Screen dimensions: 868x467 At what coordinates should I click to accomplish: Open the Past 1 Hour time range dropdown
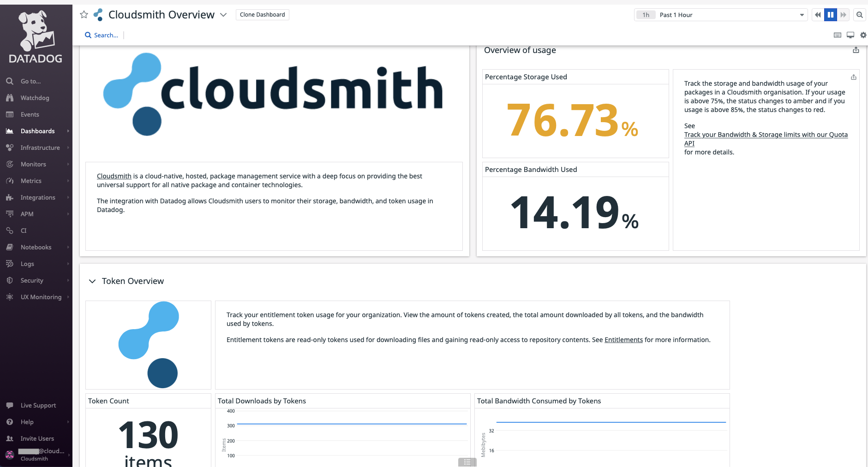click(x=721, y=15)
